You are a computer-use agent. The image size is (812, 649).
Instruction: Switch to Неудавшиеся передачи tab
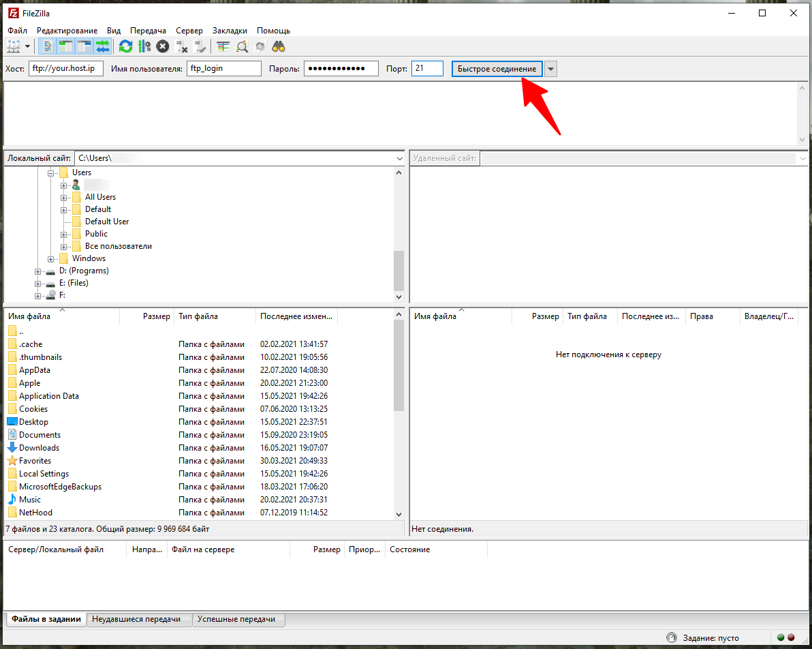136,619
